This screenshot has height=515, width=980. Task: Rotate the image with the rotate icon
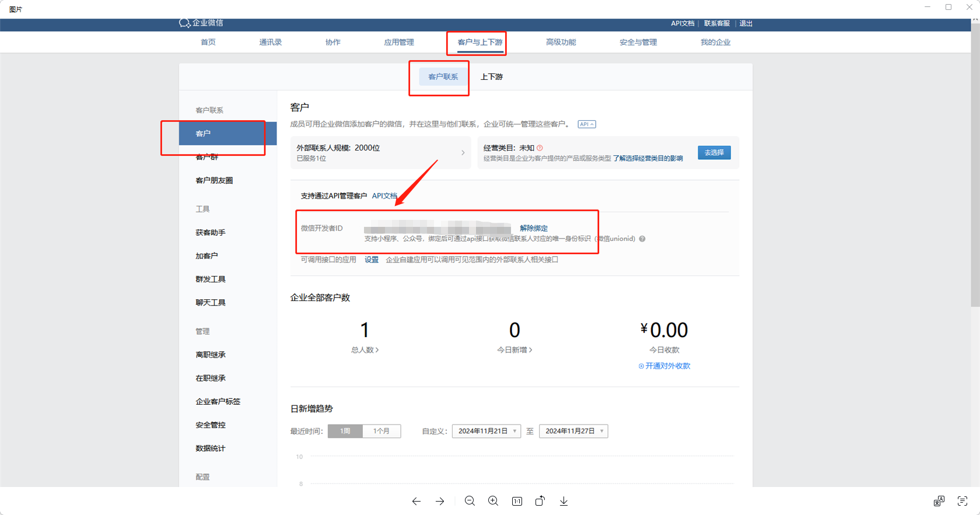point(540,501)
